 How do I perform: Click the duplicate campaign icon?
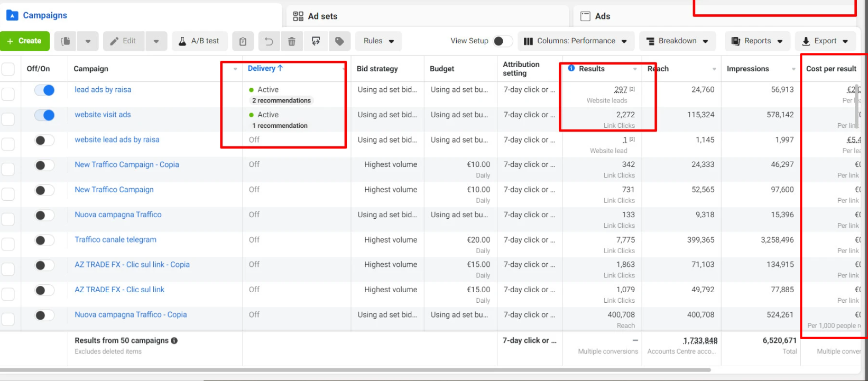click(x=66, y=41)
